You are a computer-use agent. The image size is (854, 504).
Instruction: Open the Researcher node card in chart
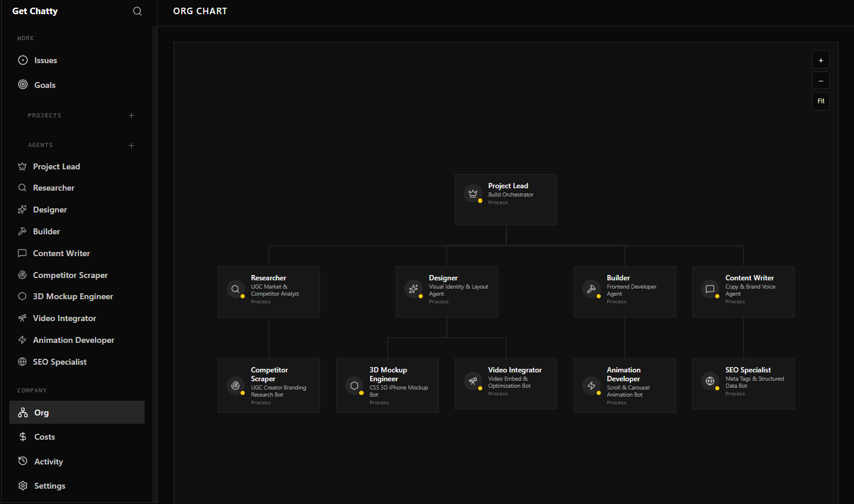269,292
